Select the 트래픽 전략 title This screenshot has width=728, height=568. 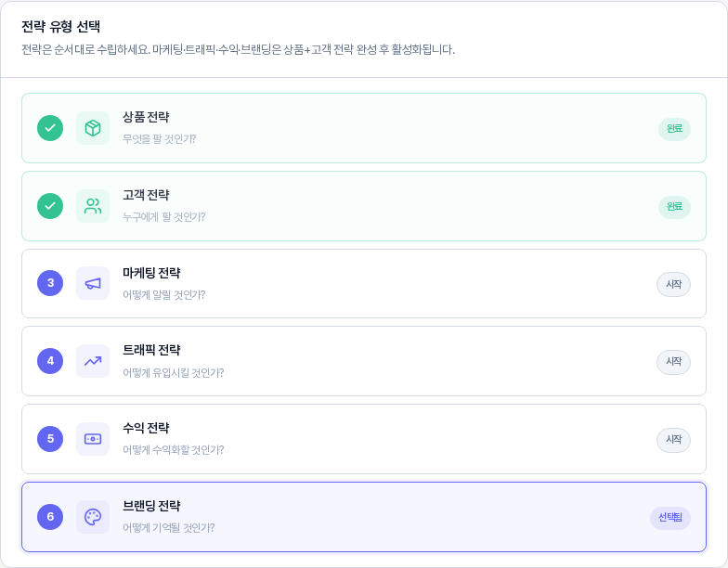[x=151, y=351]
